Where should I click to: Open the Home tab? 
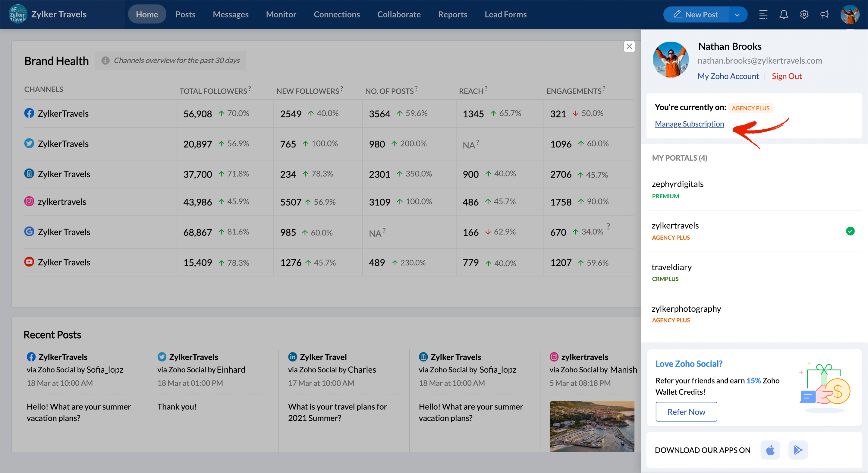pyautogui.click(x=147, y=14)
